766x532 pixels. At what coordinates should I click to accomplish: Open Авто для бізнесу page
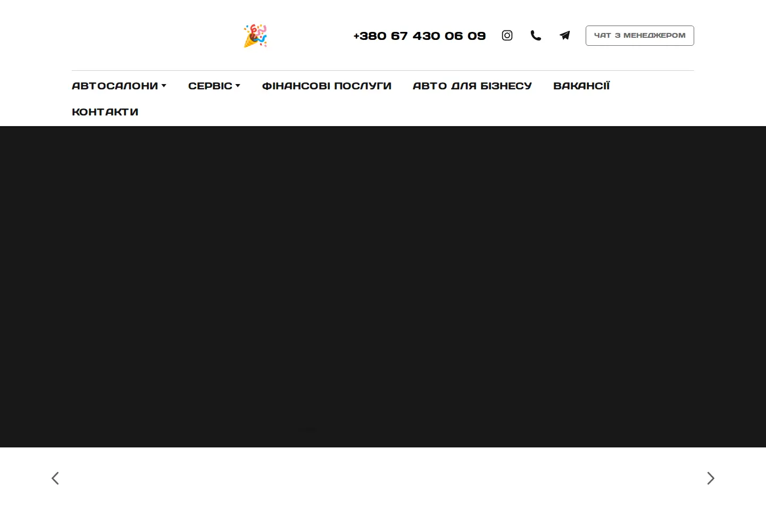pos(472,86)
